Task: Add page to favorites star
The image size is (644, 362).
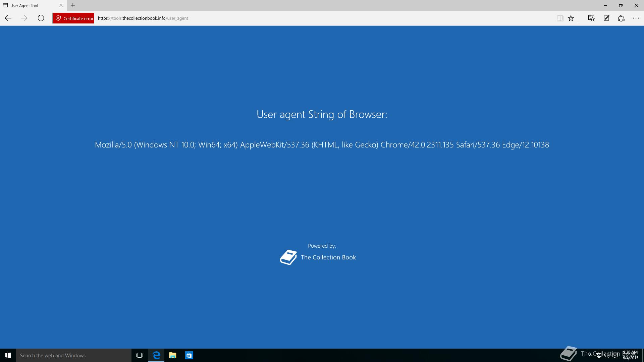Action: [x=571, y=18]
